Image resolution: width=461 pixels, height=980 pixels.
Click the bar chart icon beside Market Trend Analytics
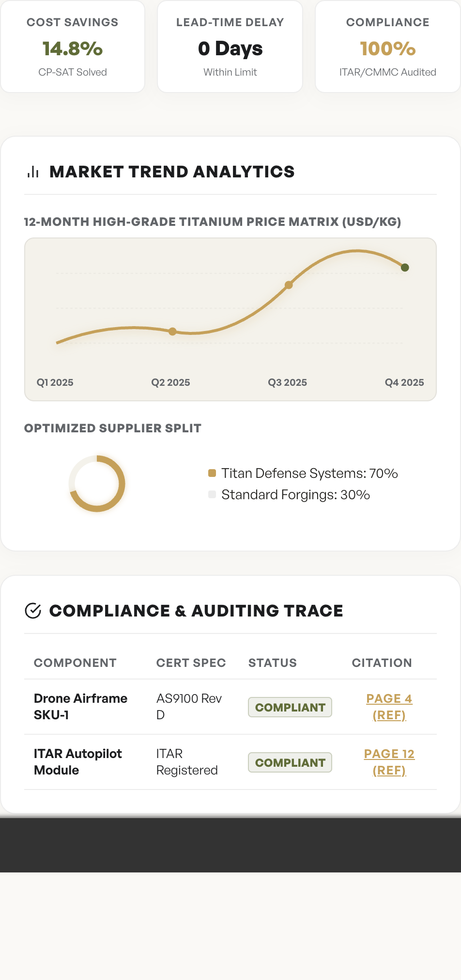point(33,172)
